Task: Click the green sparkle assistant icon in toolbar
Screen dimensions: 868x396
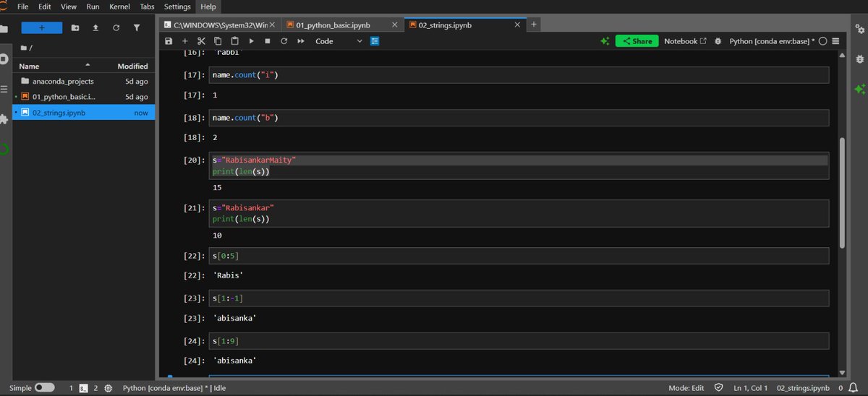Action: coord(605,41)
